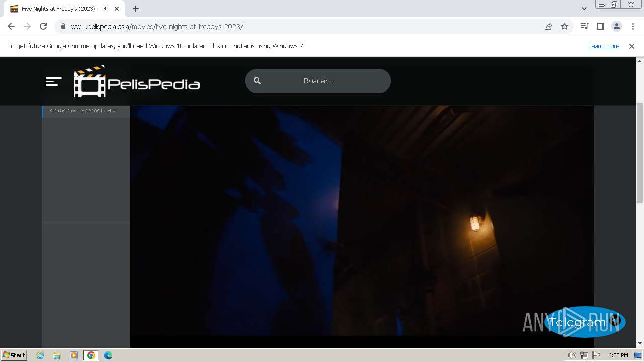Launch Internet Explorer from taskbar
644x362 pixels.
point(40,355)
